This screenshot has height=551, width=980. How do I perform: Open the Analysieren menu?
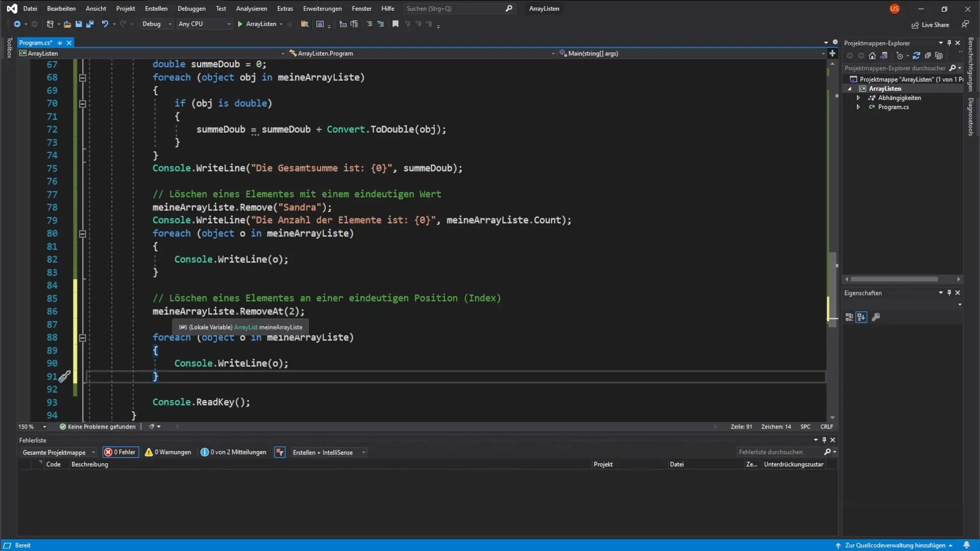click(x=252, y=9)
